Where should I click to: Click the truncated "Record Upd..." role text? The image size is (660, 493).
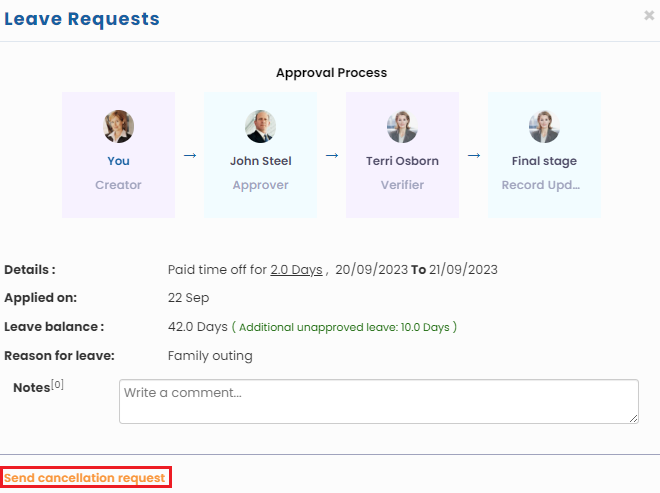(544, 185)
